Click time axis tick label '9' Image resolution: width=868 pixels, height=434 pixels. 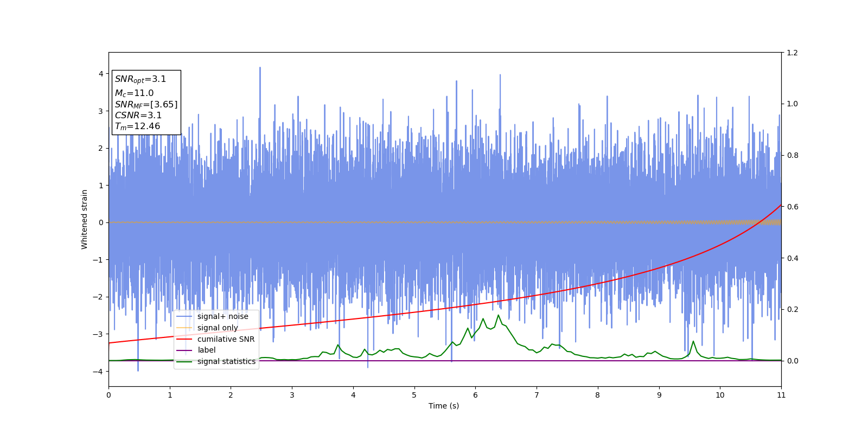click(659, 395)
